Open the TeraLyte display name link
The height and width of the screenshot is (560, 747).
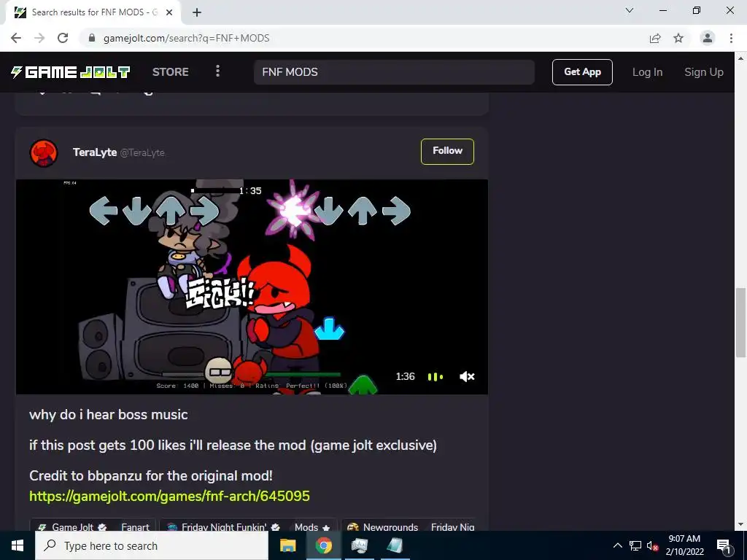95,152
